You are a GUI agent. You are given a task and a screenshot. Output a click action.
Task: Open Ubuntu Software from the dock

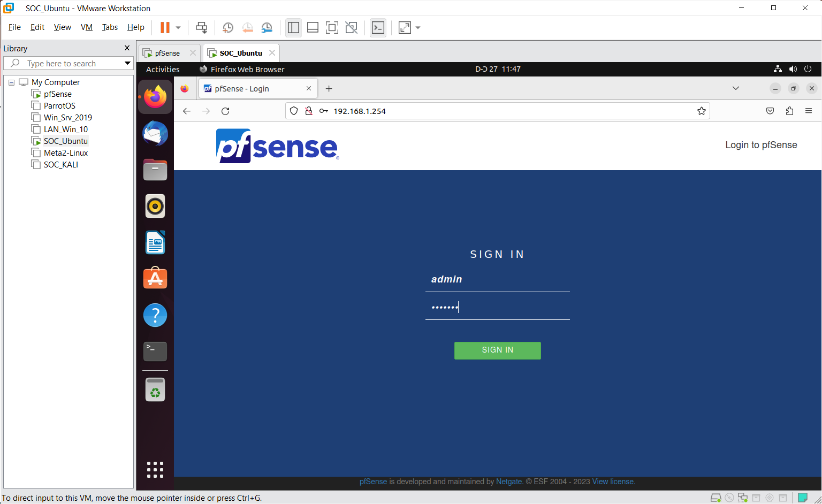point(155,279)
